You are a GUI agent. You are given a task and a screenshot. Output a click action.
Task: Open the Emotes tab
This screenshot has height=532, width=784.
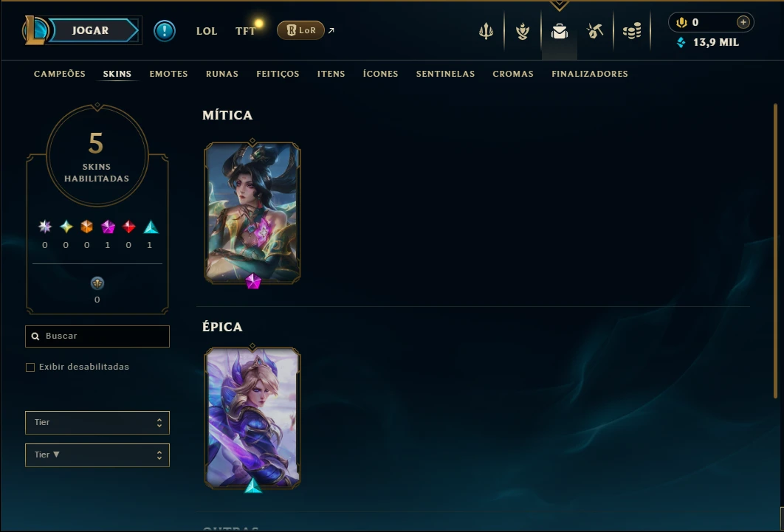click(x=168, y=74)
